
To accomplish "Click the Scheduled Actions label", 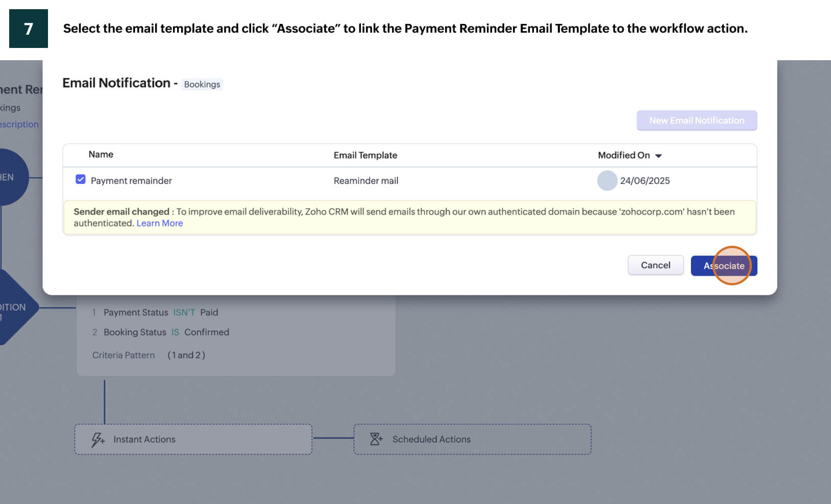I will [431, 439].
